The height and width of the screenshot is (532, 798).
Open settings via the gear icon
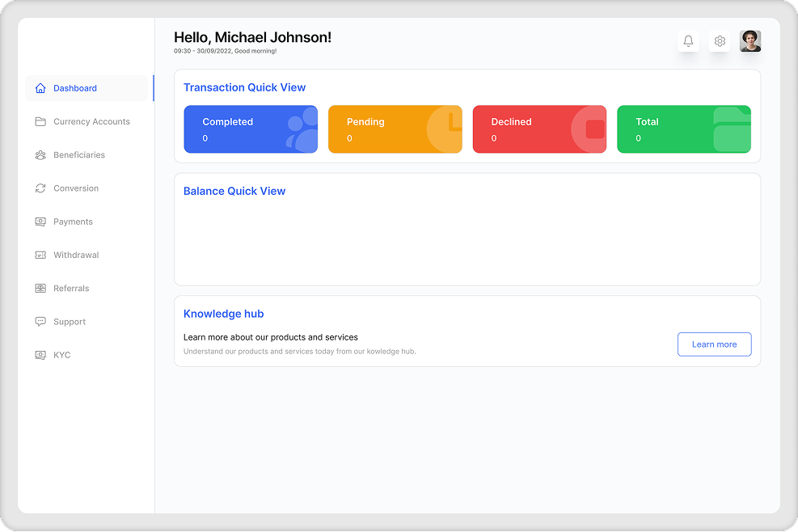(x=720, y=40)
